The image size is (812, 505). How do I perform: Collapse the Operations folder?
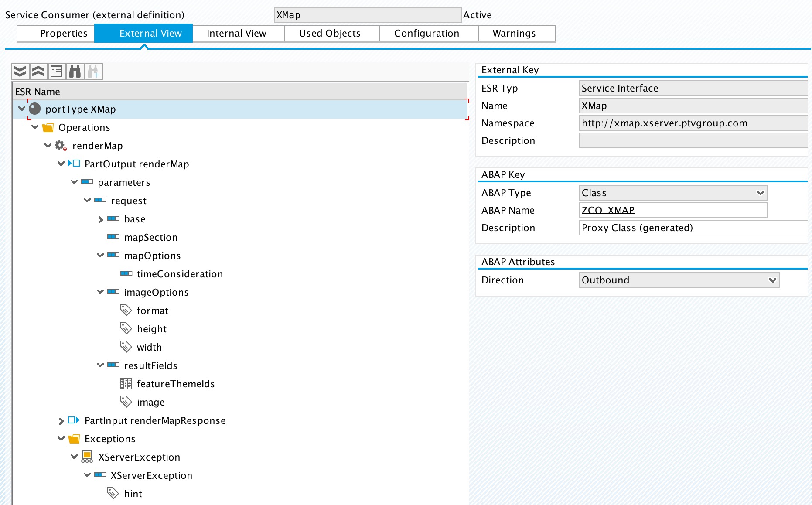tap(35, 127)
